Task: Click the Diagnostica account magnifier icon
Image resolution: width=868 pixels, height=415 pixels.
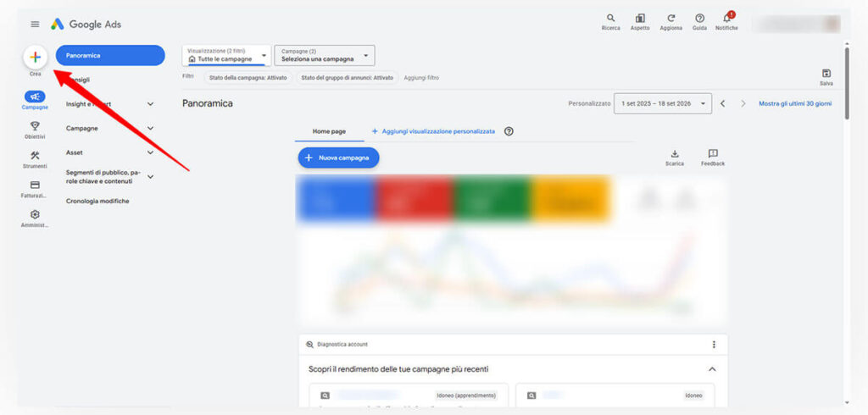Action: [x=309, y=344]
